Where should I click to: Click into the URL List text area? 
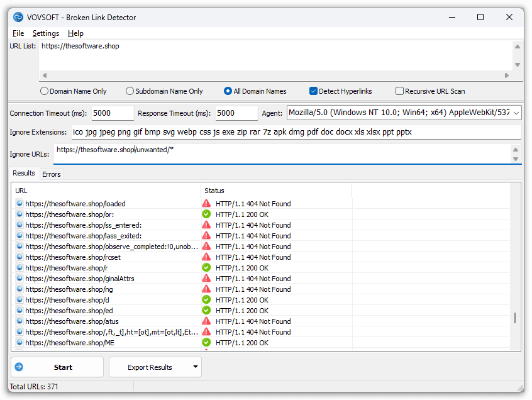point(275,55)
